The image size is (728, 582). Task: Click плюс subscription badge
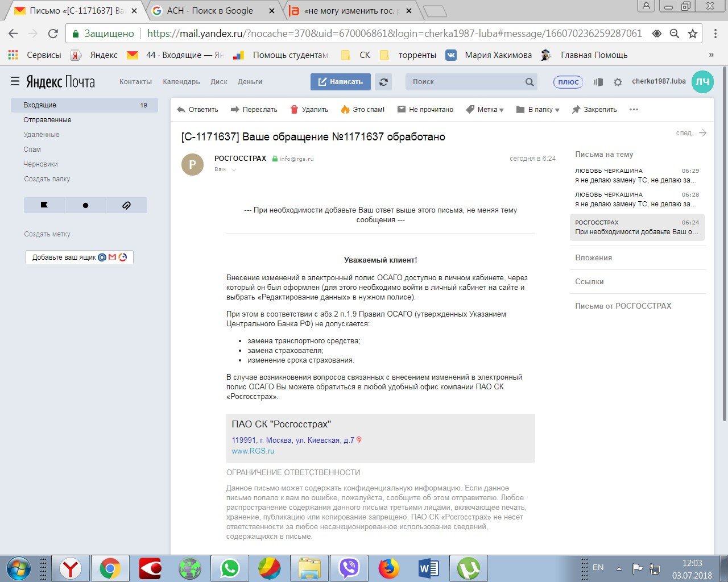568,82
